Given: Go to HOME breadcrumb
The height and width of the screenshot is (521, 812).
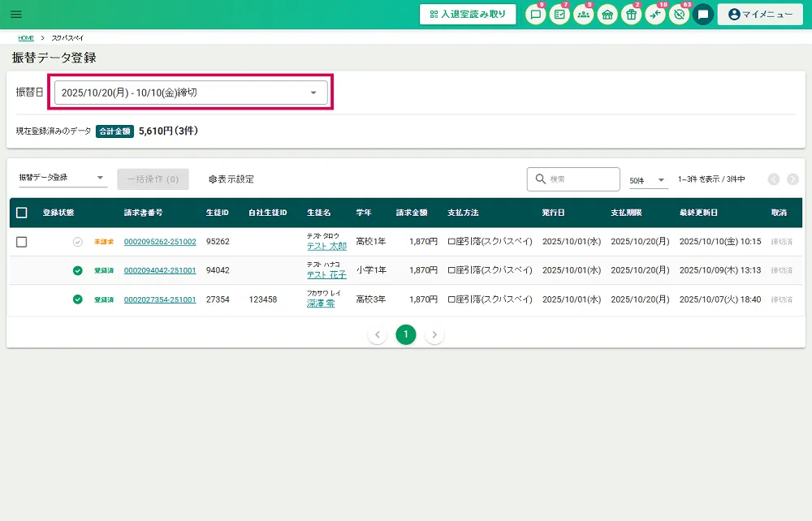Looking at the screenshot, I should tap(26, 38).
